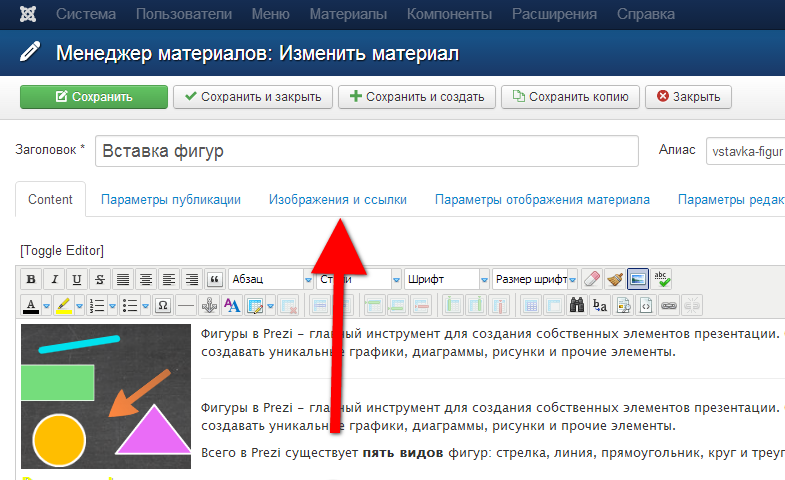
Task: Click the insert link chain icon
Action: (x=669, y=305)
